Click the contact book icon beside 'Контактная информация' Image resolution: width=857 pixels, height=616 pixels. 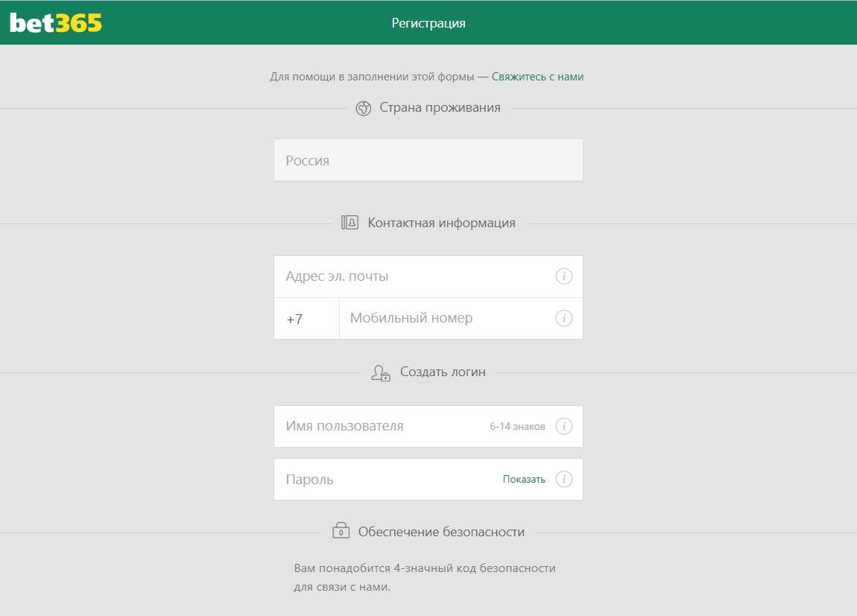point(350,222)
